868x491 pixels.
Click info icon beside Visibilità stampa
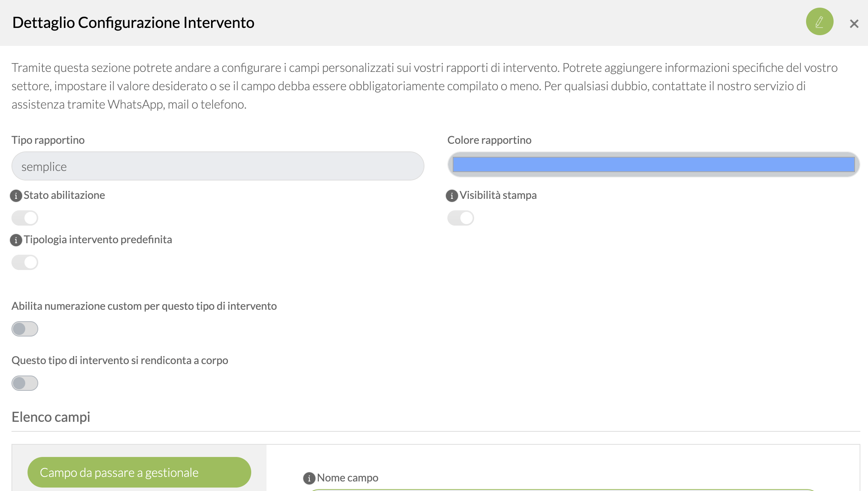tap(452, 196)
